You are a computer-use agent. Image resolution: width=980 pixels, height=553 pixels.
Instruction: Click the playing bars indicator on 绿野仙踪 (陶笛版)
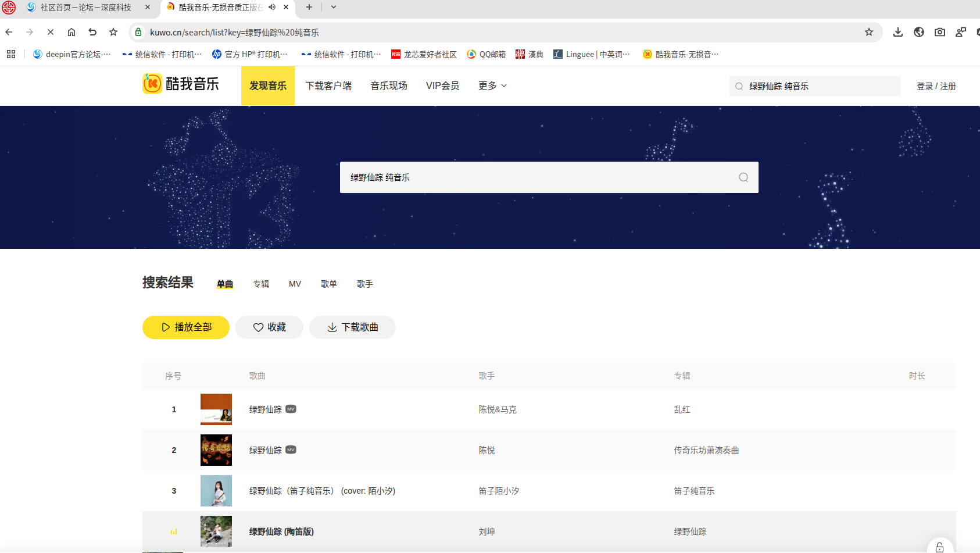pyautogui.click(x=173, y=531)
